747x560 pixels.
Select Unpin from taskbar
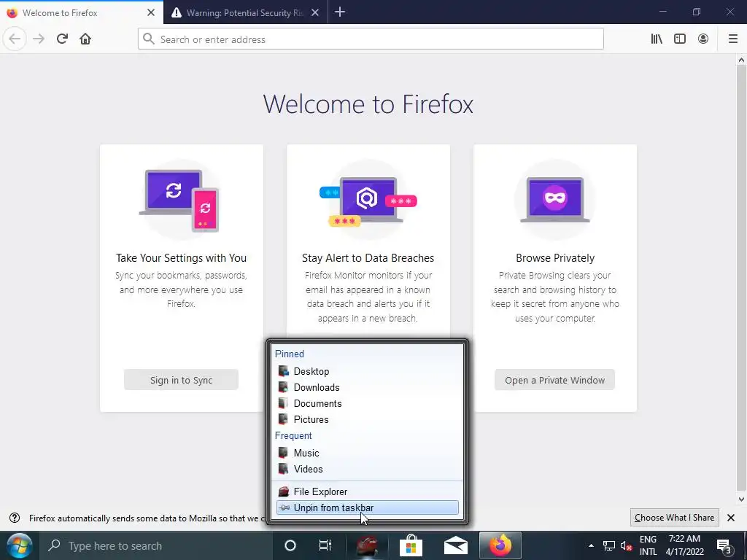tap(367, 508)
